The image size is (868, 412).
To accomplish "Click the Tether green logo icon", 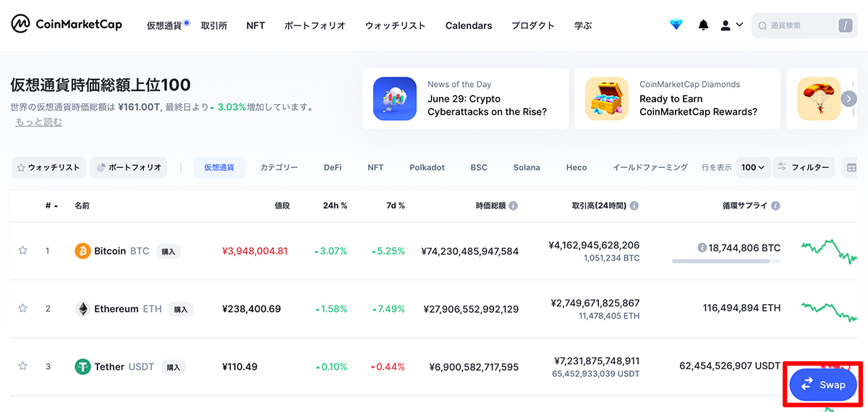I will click(x=82, y=366).
